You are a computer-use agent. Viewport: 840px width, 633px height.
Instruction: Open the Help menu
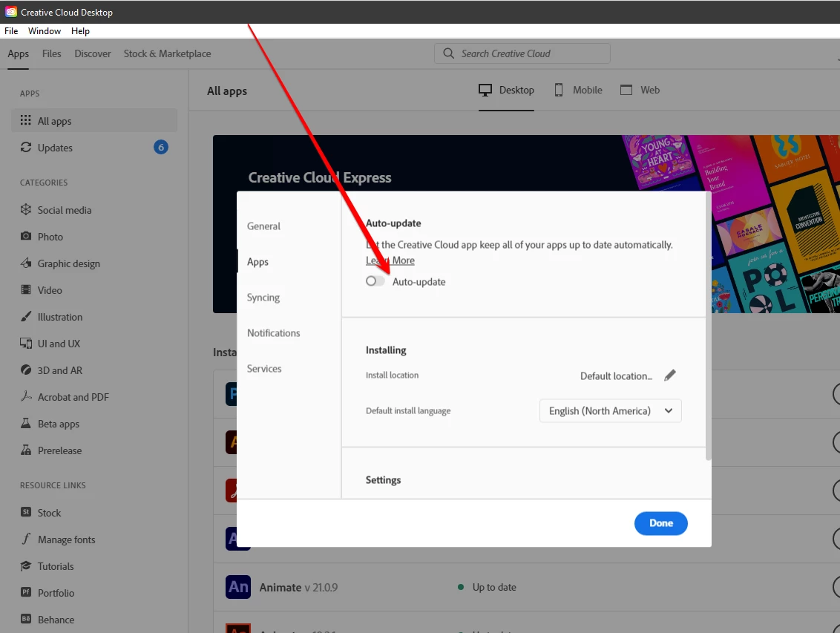80,31
